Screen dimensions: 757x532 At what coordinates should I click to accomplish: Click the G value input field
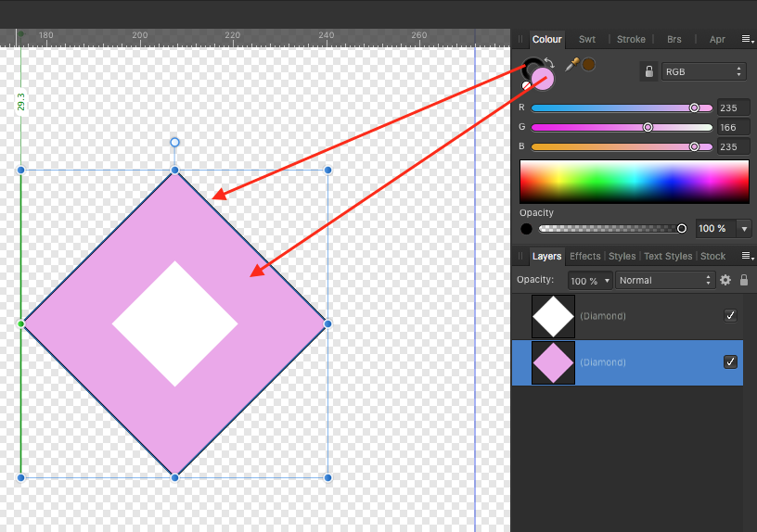[733, 127]
